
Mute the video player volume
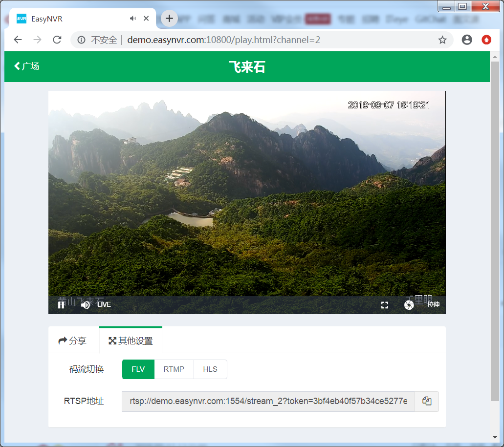[x=86, y=305]
